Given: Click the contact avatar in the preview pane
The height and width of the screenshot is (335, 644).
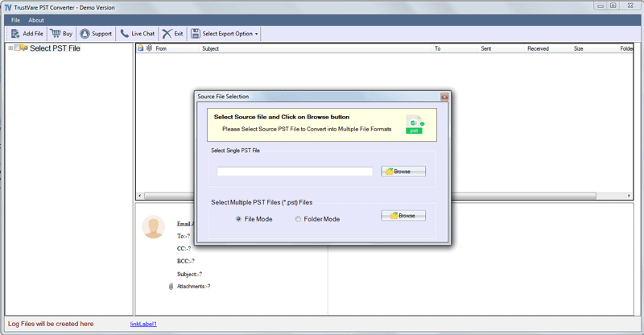Looking at the screenshot, I should click(154, 226).
